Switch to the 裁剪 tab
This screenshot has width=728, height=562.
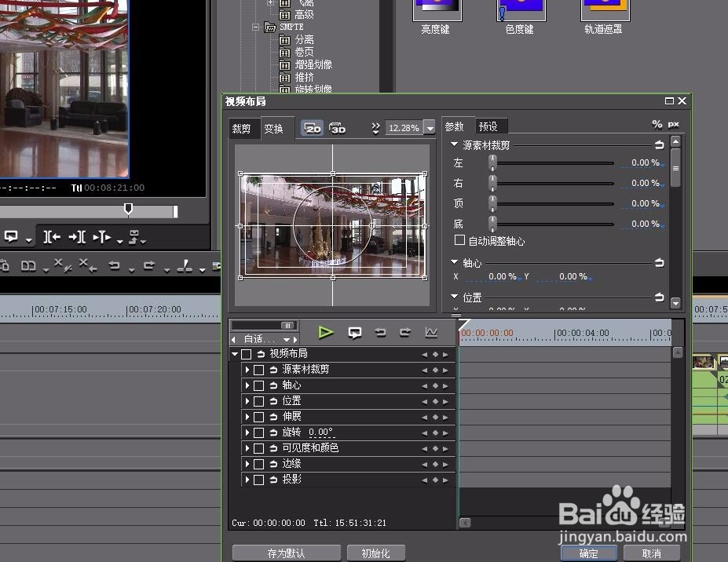241,129
